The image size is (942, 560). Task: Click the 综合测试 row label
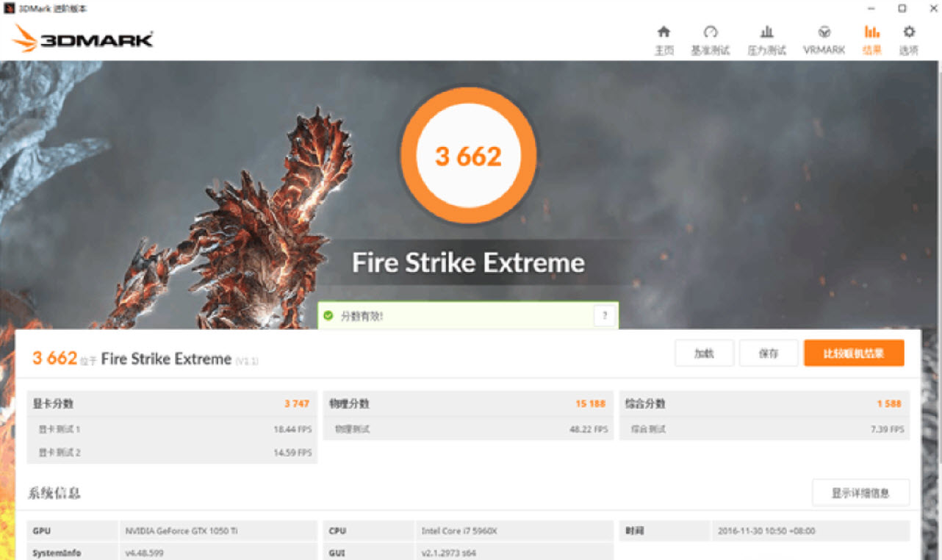pos(649,429)
